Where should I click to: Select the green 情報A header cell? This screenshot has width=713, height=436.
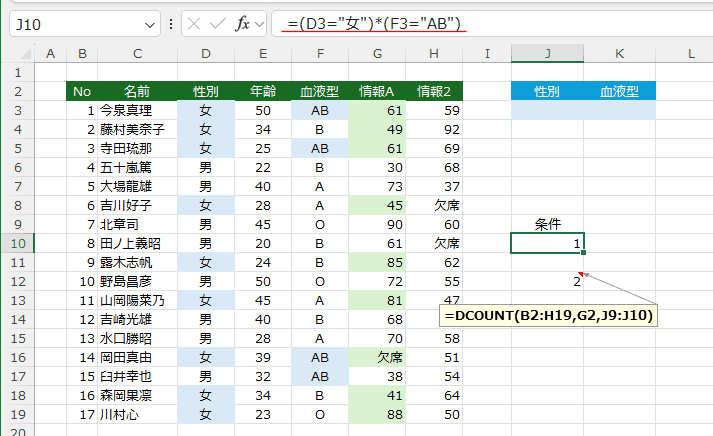(378, 92)
